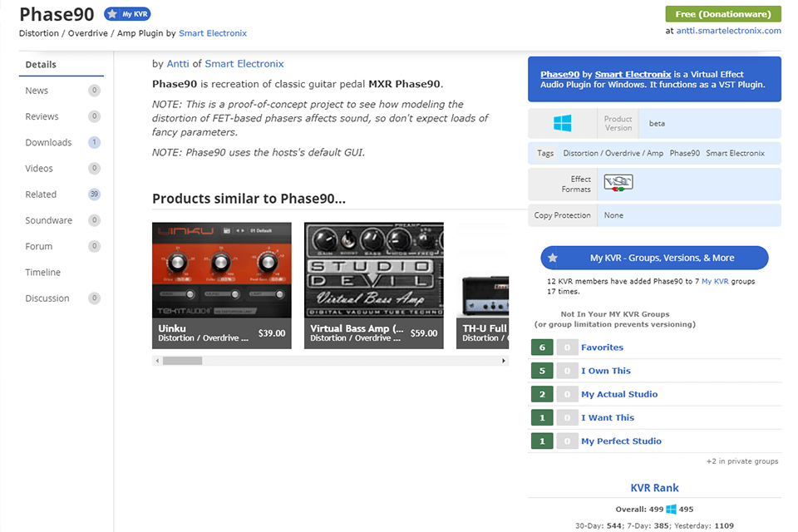Open the Related sidebar section
Image resolution: width=798 pixels, height=532 pixels.
click(x=41, y=195)
